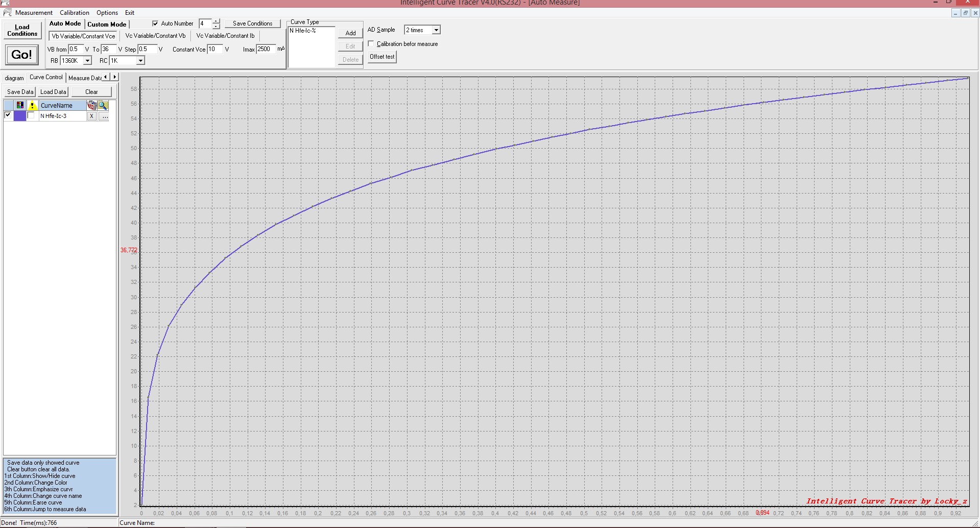Change the purple curve color swatch
The height and width of the screenshot is (528, 980).
[x=20, y=116]
